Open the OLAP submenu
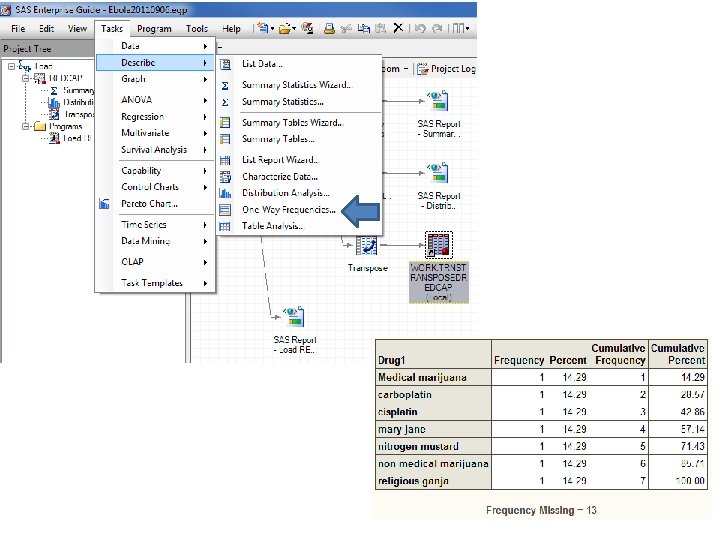Image resolution: width=720 pixels, height=540 pixels. pos(155,262)
